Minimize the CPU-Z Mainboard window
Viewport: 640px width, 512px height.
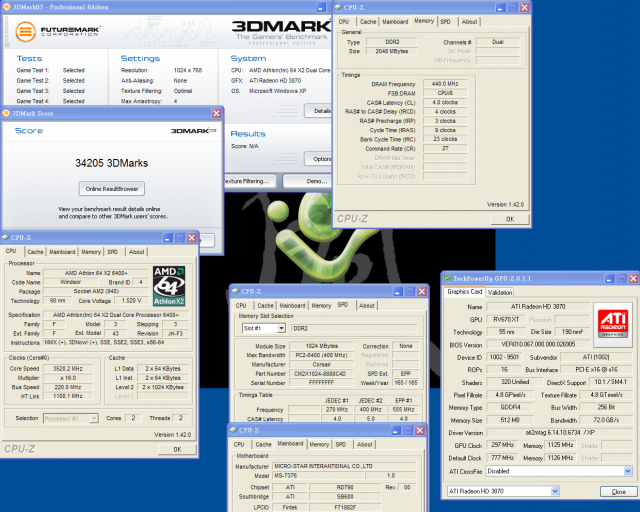pyautogui.click(x=396, y=430)
